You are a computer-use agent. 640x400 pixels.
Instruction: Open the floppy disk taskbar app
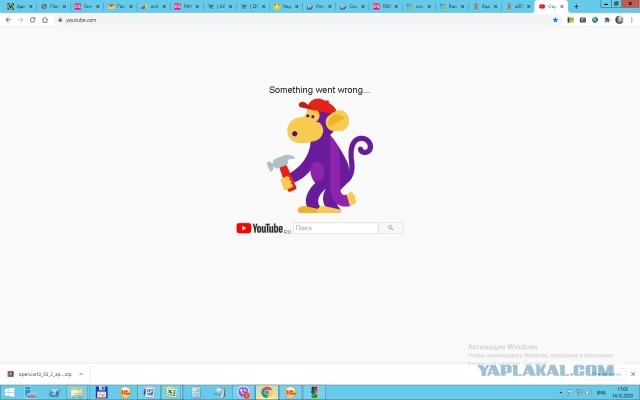pos(101,393)
